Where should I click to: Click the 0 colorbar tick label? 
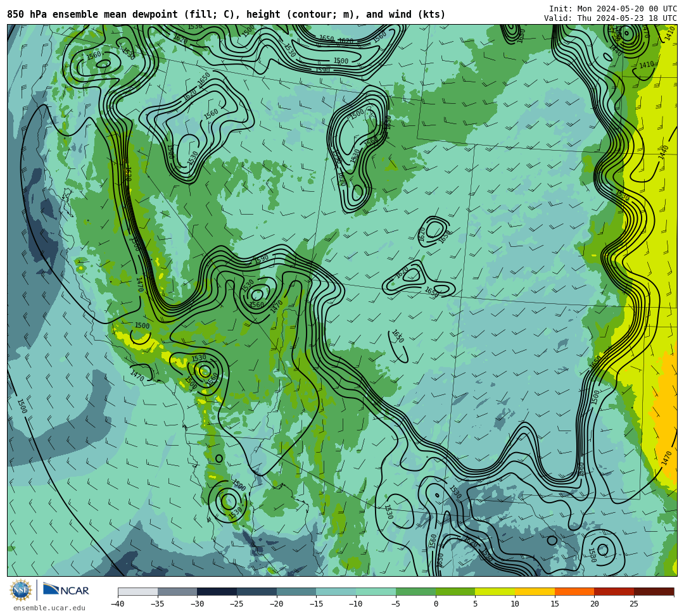click(x=435, y=604)
